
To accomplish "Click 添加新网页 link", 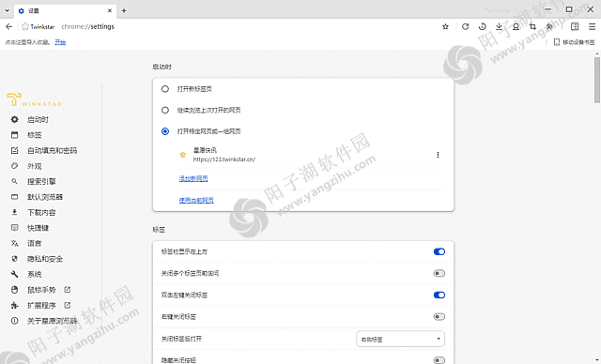I will tap(193, 178).
